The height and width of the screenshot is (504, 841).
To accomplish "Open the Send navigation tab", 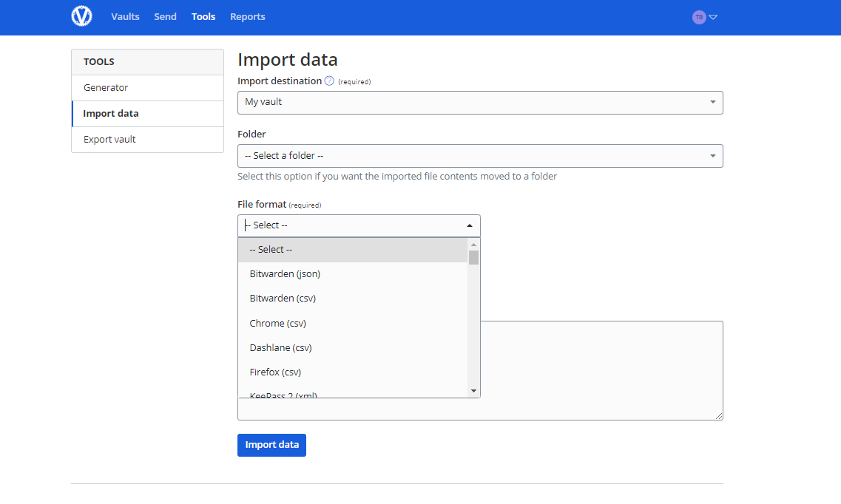I will click(x=165, y=16).
